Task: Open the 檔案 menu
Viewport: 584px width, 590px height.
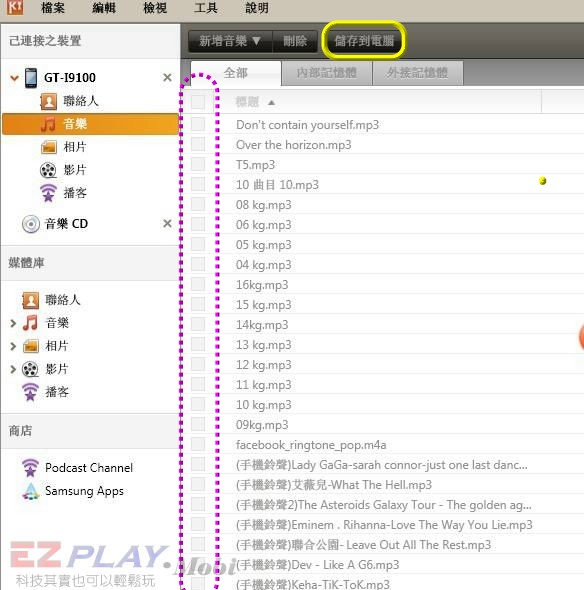Action: [53, 8]
